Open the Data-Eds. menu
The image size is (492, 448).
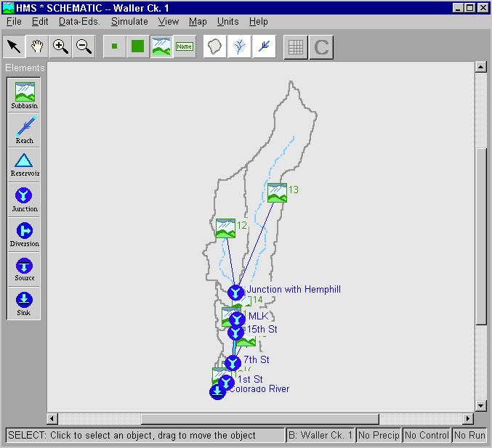pos(80,22)
